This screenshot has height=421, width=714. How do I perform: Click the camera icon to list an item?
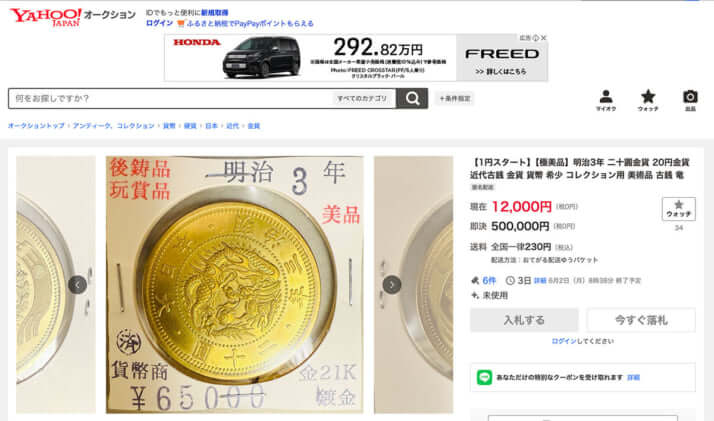click(690, 100)
